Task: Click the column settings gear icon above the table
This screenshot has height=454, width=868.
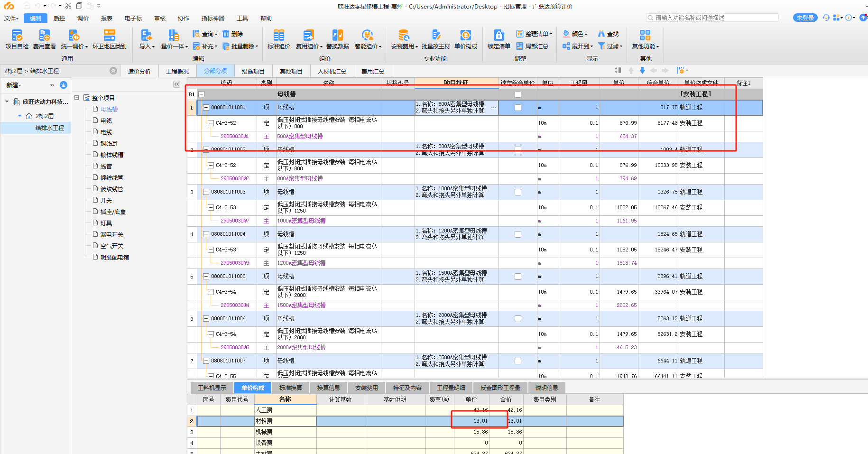Action: coord(681,70)
